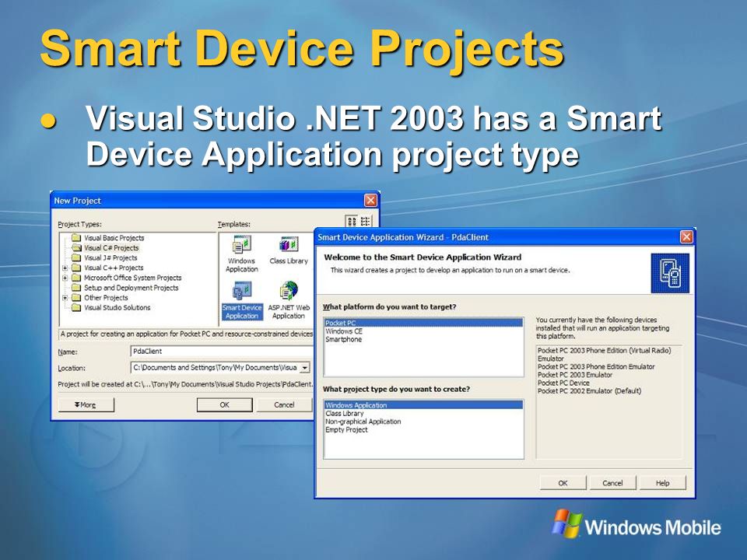Viewport: 747px width, 560px height.
Task: Click OK in the Smart Device Wizard
Action: (563, 483)
